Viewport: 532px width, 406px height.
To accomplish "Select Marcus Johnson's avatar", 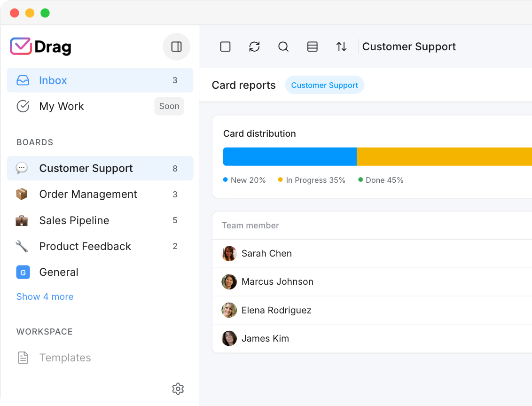I will coord(229,282).
